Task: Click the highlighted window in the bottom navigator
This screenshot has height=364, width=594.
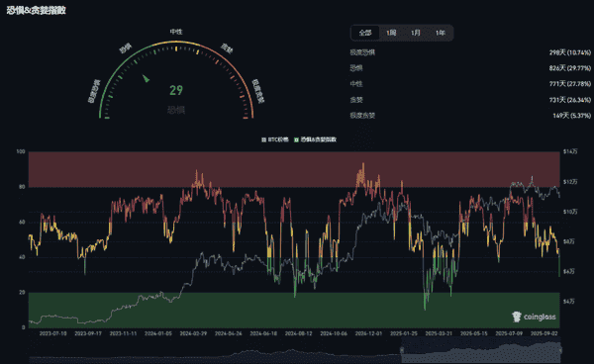Action: click(481, 350)
